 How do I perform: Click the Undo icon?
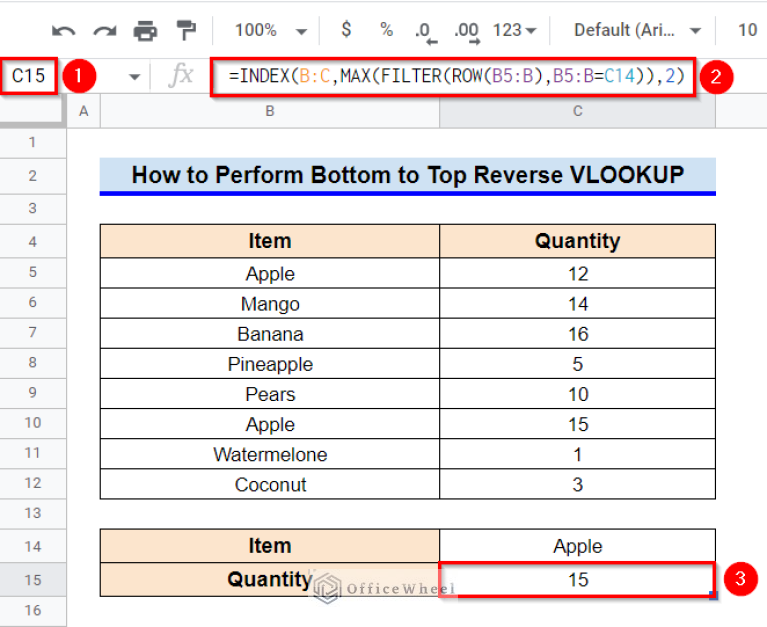[x=64, y=31]
